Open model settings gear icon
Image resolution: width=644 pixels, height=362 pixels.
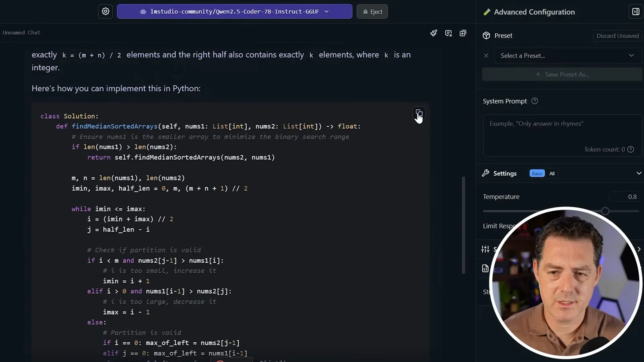pyautogui.click(x=105, y=11)
